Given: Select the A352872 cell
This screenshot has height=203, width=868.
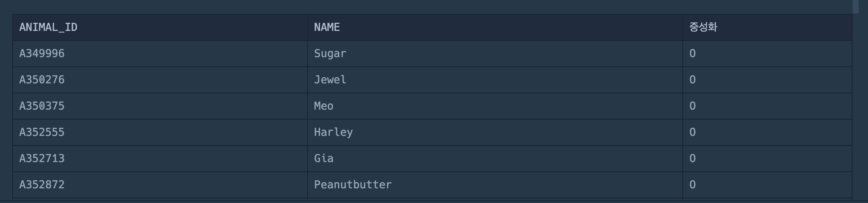Looking at the screenshot, I should click(x=160, y=185).
